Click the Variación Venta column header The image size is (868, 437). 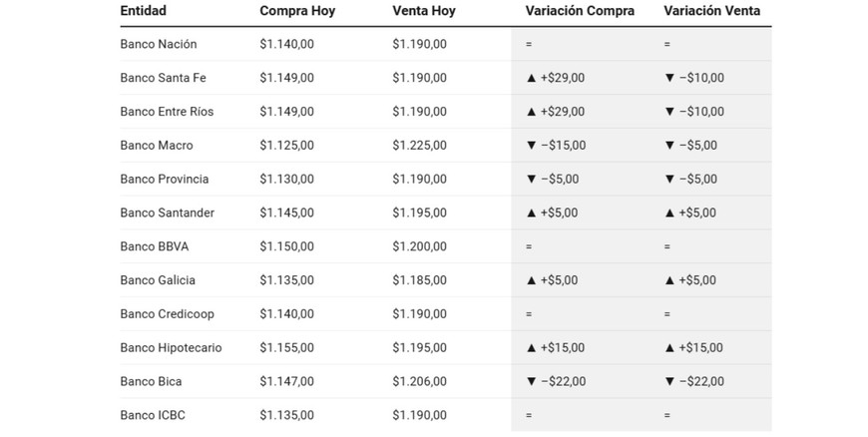[711, 11]
